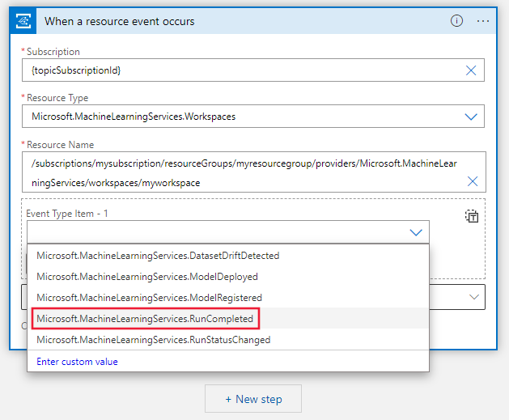
Task: Open the partially hidden orange chevron dropdown
Action: pyautogui.click(x=474, y=297)
